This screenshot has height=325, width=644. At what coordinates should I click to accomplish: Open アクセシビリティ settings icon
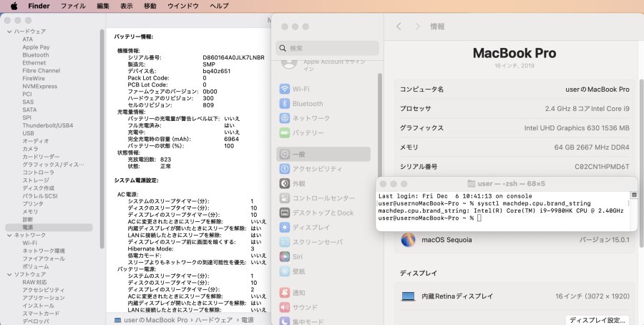285,169
